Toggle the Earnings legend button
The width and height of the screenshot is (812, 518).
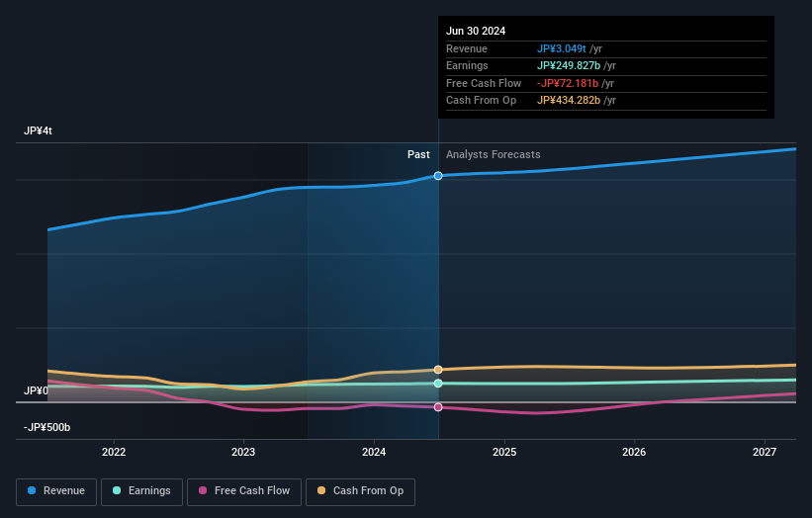141,491
